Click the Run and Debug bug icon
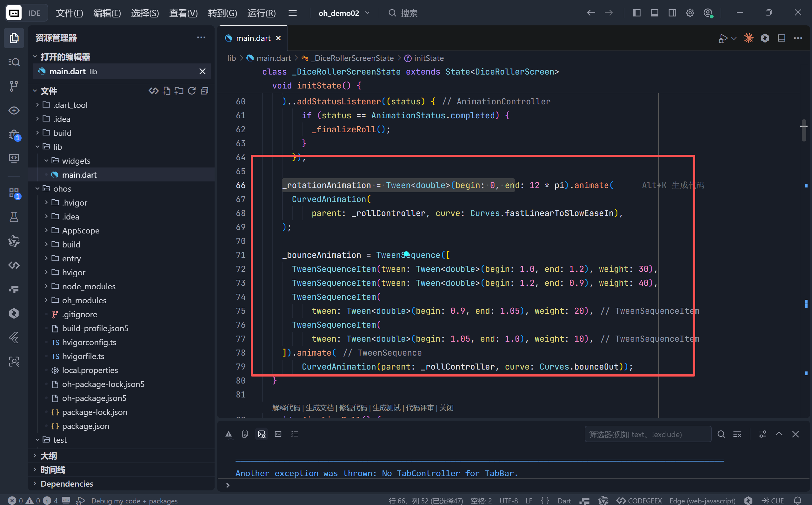Screen dimensions: 812x505 (14, 134)
